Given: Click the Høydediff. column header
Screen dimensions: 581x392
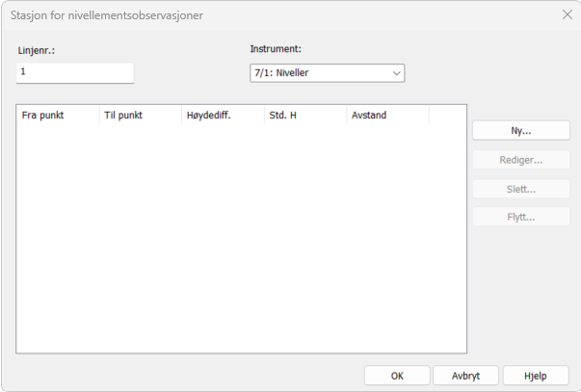Looking at the screenshot, I should coord(222,116).
